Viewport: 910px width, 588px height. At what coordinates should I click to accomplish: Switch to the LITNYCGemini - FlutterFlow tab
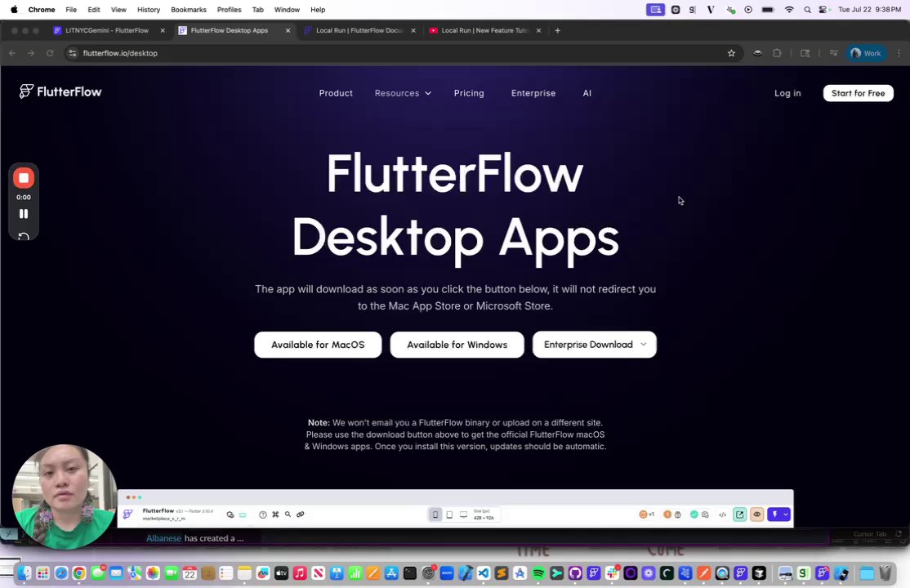point(108,31)
